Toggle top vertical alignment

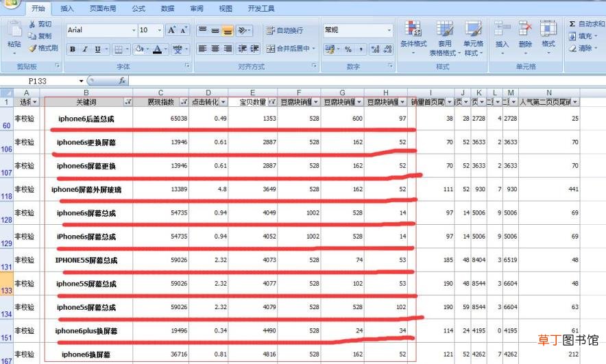[202, 30]
